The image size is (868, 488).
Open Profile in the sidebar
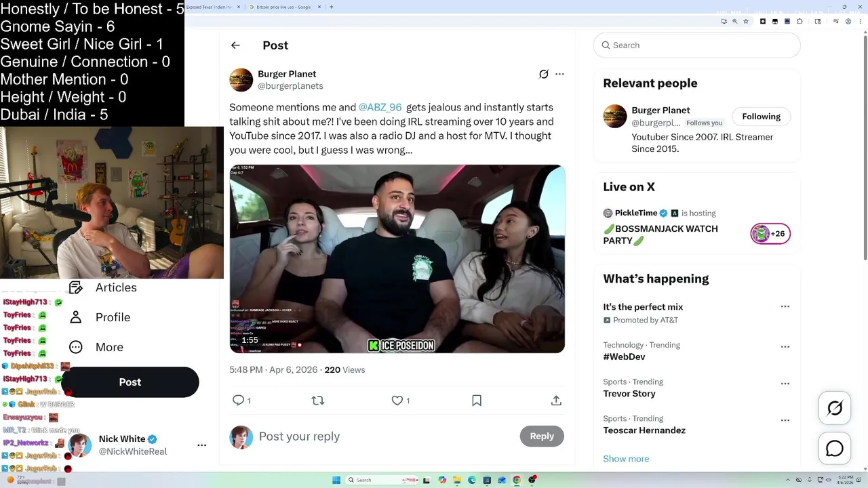click(x=113, y=317)
